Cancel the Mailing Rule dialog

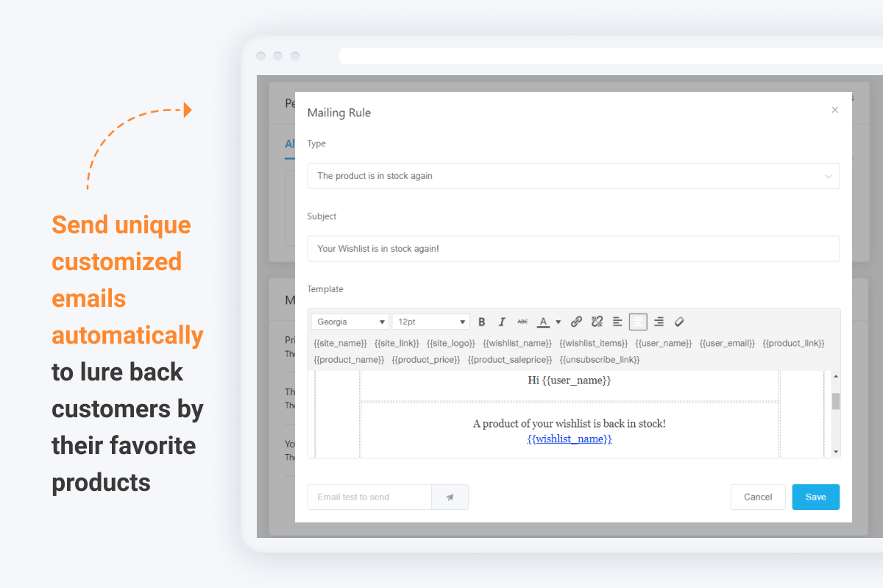coord(757,497)
